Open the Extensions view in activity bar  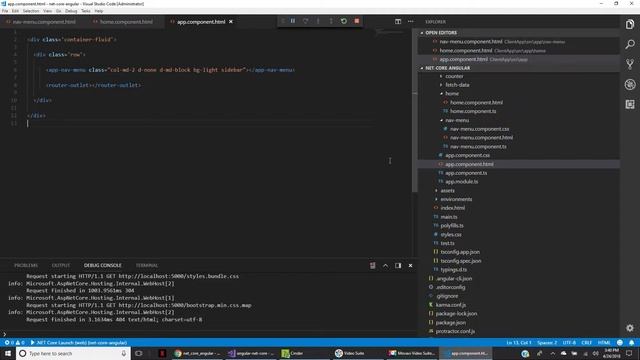pos(630,104)
